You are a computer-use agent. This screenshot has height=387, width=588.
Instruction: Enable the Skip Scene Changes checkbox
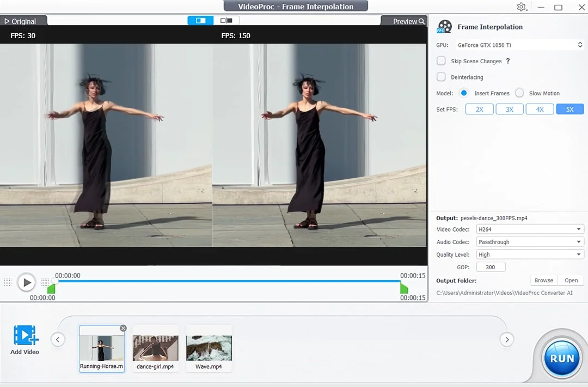pyautogui.click(x=441, y=61)
